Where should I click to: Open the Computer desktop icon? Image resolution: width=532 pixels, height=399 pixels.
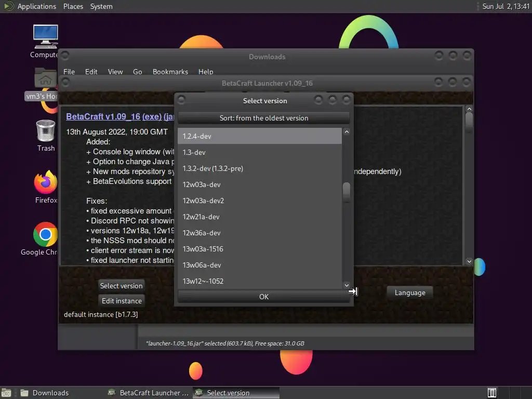(x=46, y=37)
